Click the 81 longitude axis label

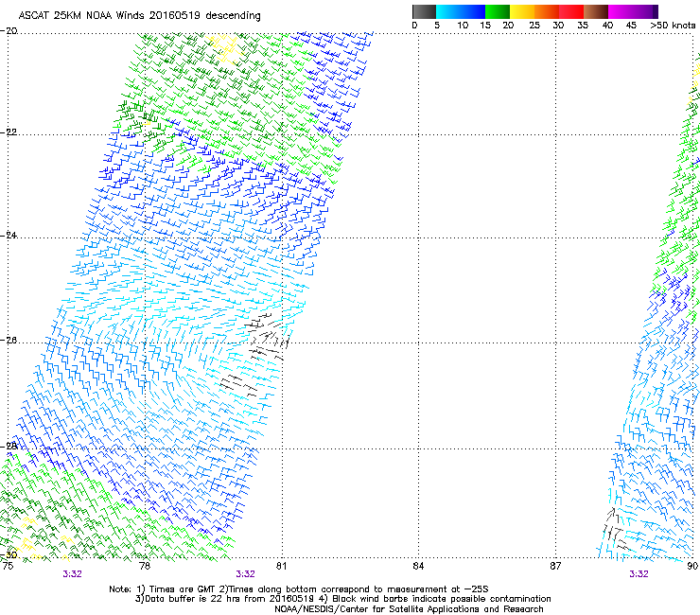pyautogui.click(x=281, y=566)
